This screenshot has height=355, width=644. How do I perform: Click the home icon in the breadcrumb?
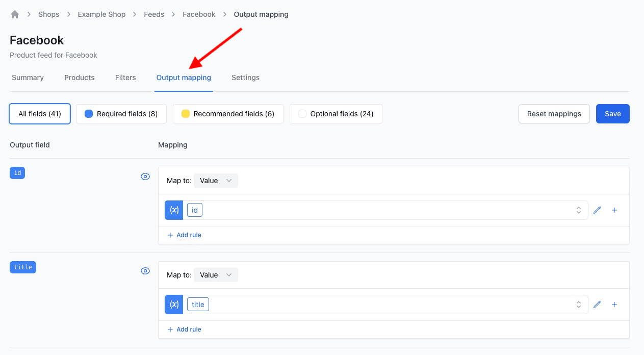pyautogui.click(x=15, y=14)
